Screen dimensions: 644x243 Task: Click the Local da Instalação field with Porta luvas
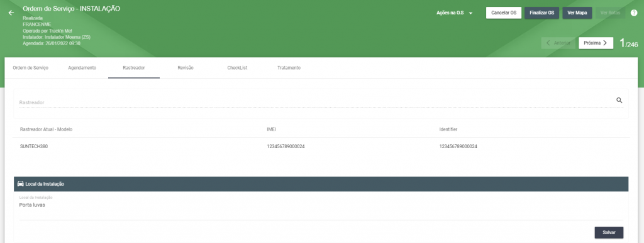click(x=321, y=207)
